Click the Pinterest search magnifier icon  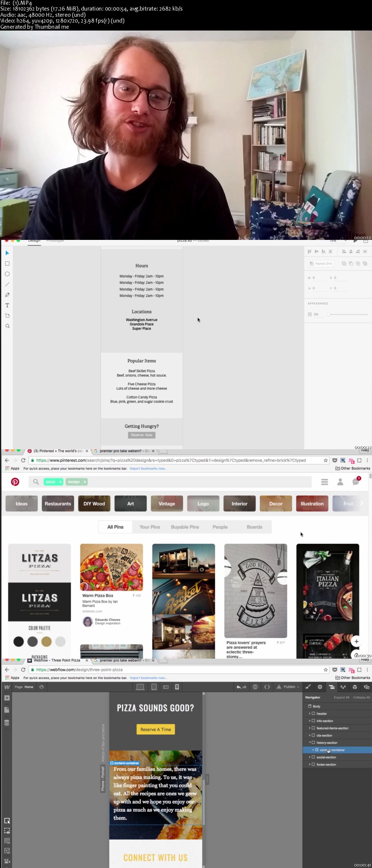pos(36,482)
